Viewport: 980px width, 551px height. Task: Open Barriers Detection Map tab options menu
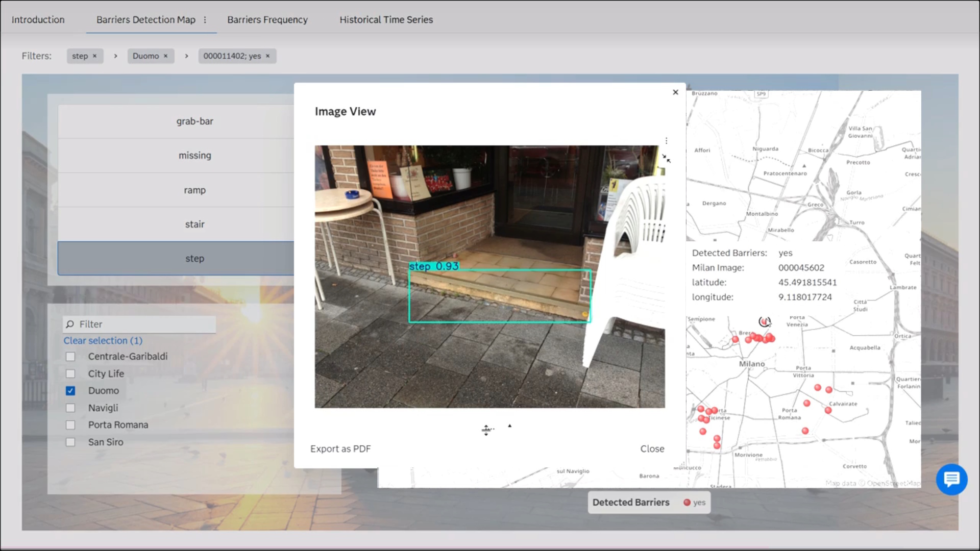[x=205, y=20]
